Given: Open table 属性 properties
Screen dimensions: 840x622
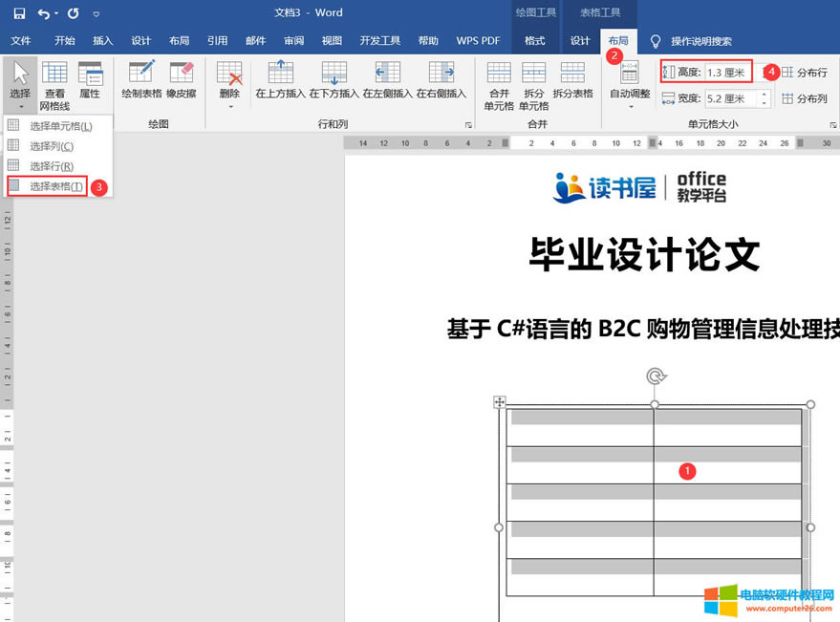Looking at the screenshot, I should [x=91, y=79].
